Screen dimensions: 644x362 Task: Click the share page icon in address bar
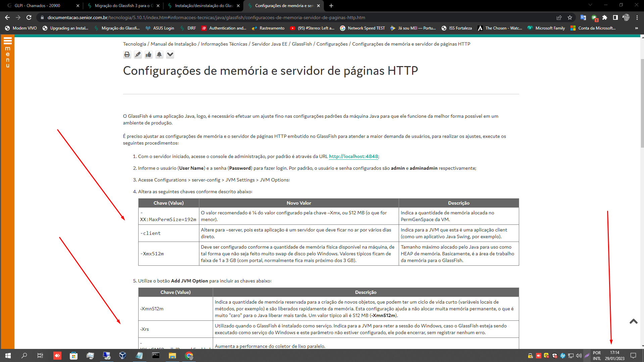559,17
